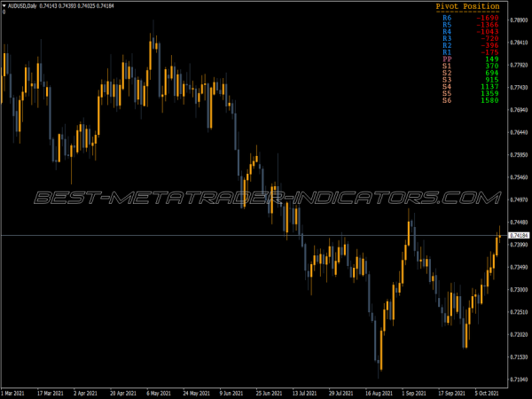Click the 5 Oct 2021 date label
Screen dimensions: 532x399
(x=487, y=393)
